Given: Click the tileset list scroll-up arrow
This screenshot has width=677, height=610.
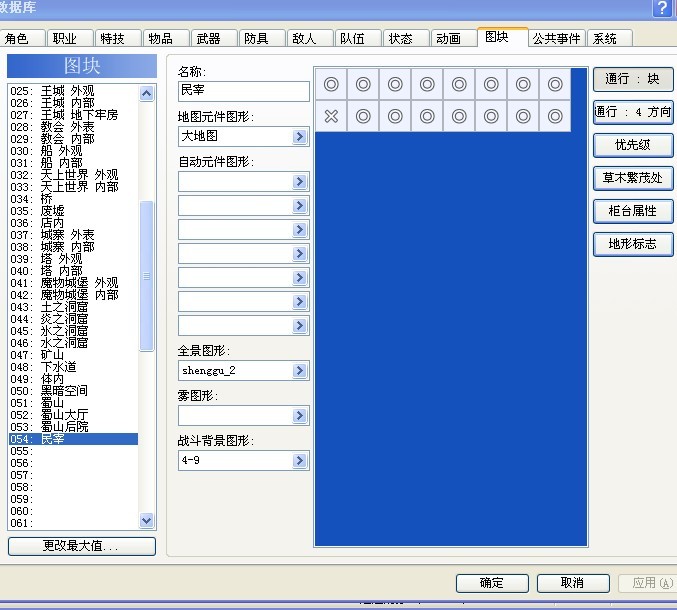Looking at the screenshot, I should (147, 93).
